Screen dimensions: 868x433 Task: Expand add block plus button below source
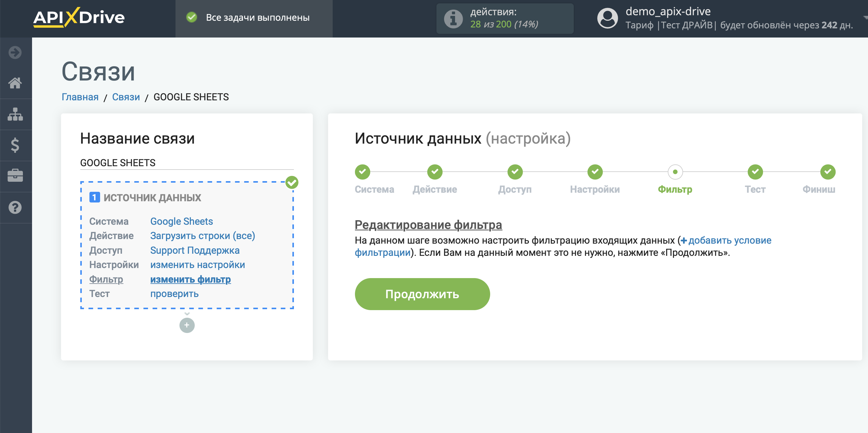187,325
